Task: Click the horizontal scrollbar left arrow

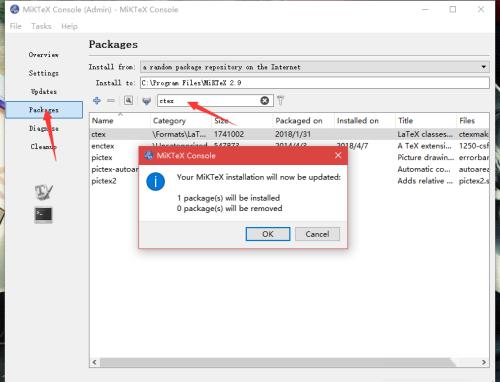Action: pyautogui.click(x=95, y=362)
